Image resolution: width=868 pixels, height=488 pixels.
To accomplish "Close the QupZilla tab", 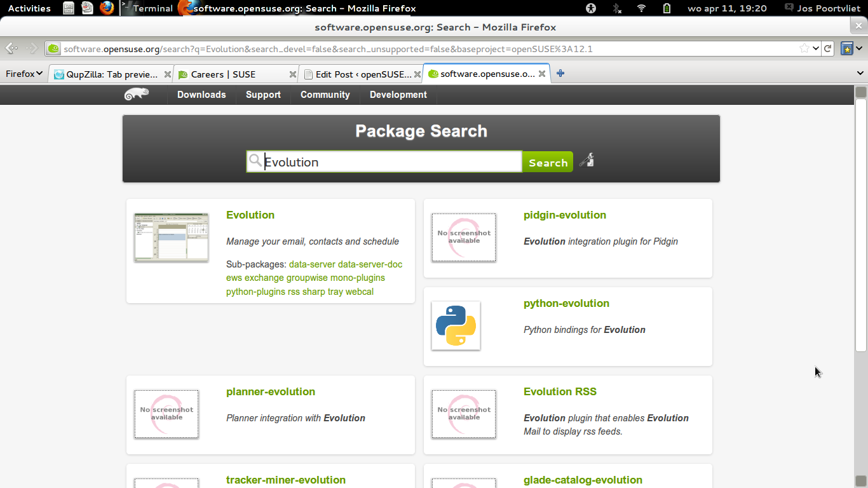I will coord(168,74).
